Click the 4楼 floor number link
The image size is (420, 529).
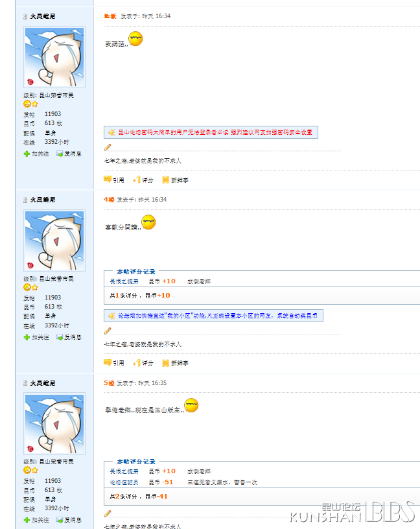pos(109,200)
